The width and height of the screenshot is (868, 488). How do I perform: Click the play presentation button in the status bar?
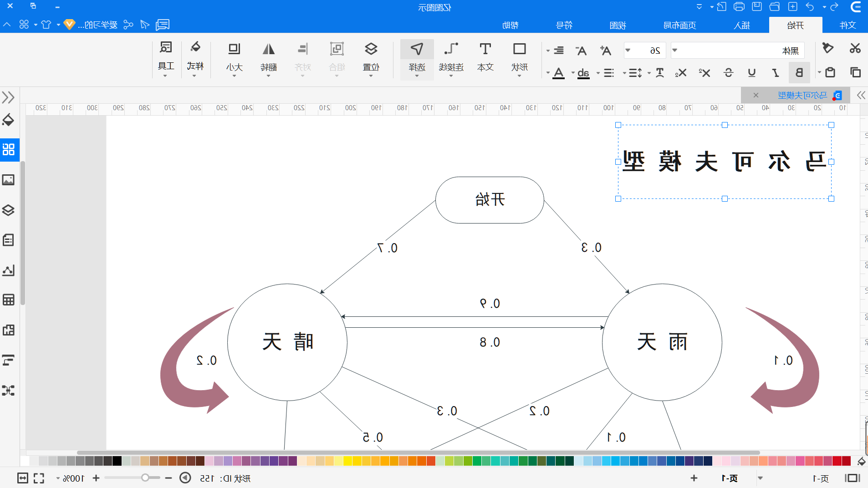click(185, 478)
